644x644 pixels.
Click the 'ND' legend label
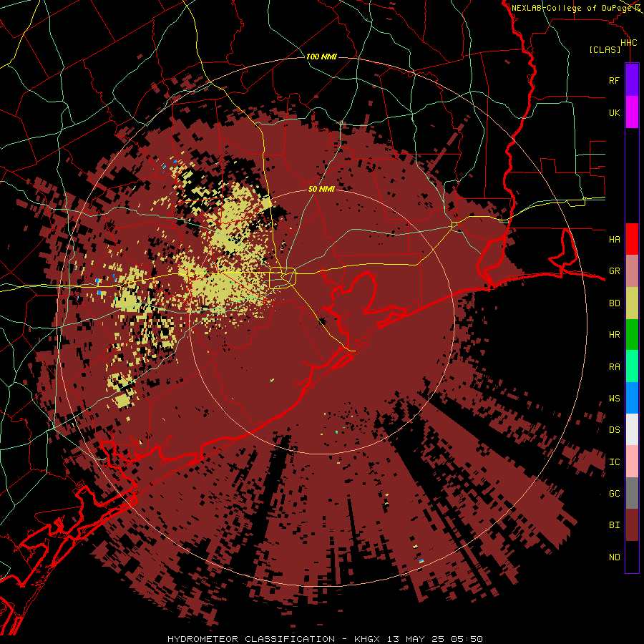pos(614,557)
